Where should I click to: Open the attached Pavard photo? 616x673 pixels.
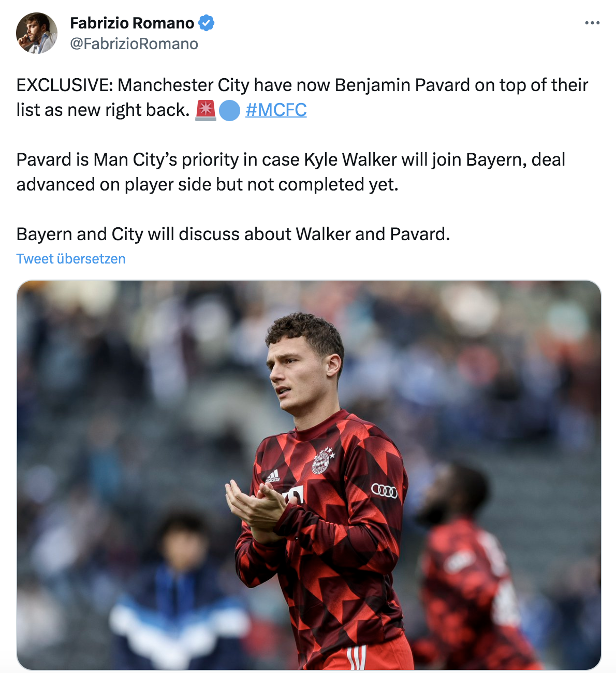pyautogui.click(x=309, y=475)
